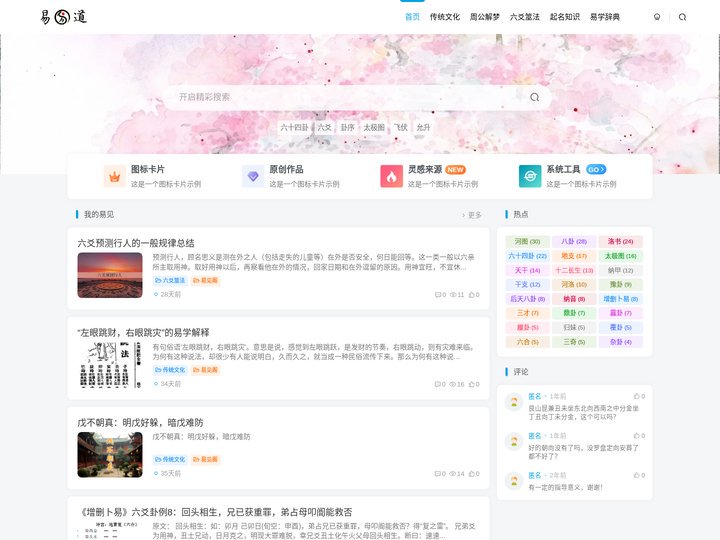Image resolution: width=720 pixels, height=540 pixels.
Task: Click the views eye icon on the 六爻预测行人 post
Action: tap(452, 295)
